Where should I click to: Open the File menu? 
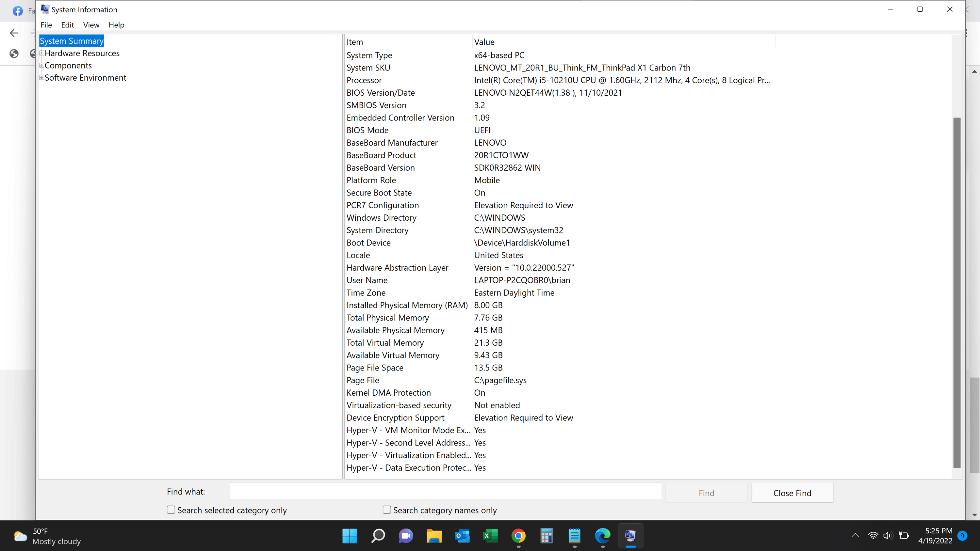tap(46, 25)
